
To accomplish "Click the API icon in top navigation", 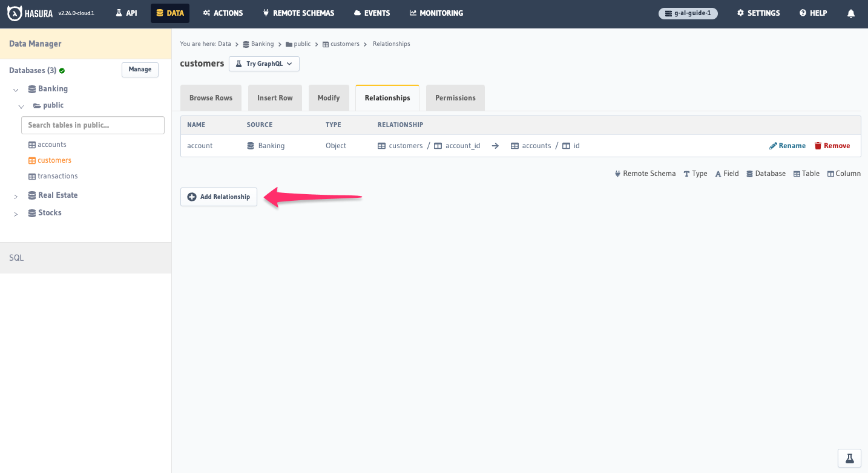I will tap(118, 12).
